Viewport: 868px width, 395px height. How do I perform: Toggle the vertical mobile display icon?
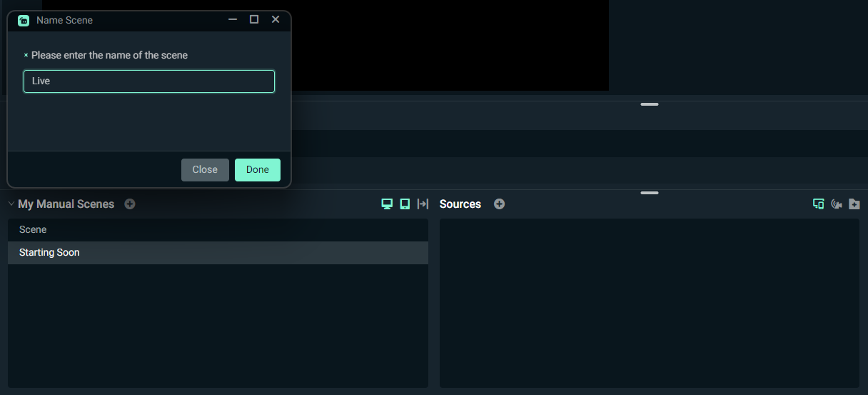(x=405, y=204)
